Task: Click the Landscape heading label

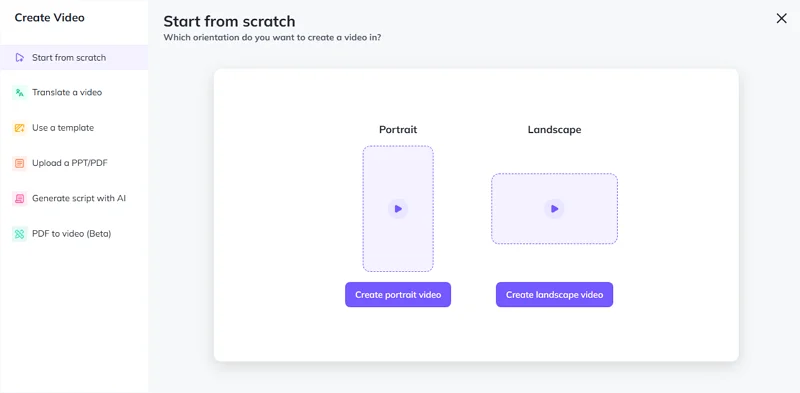Action: [554, 130]
